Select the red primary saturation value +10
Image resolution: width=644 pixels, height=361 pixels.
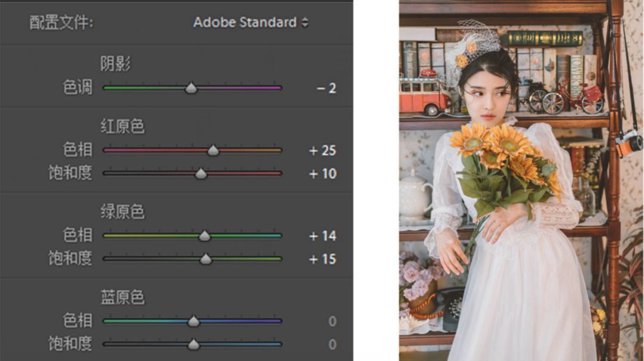pos(323,174)
